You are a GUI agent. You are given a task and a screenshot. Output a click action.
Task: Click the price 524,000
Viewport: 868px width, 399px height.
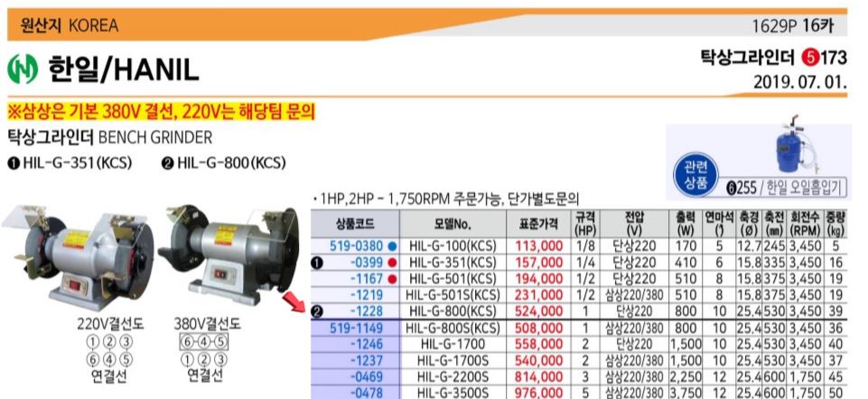coord(539,311)
